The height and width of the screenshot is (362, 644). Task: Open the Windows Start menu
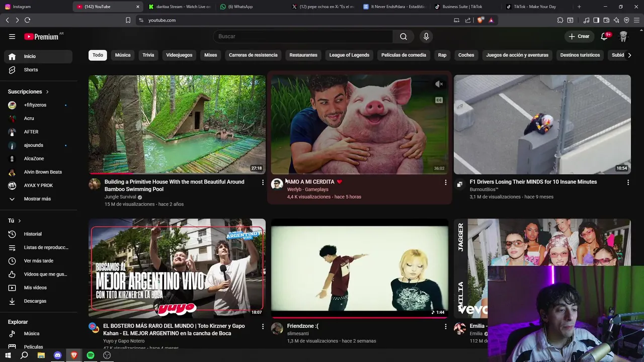coord(8,355)
